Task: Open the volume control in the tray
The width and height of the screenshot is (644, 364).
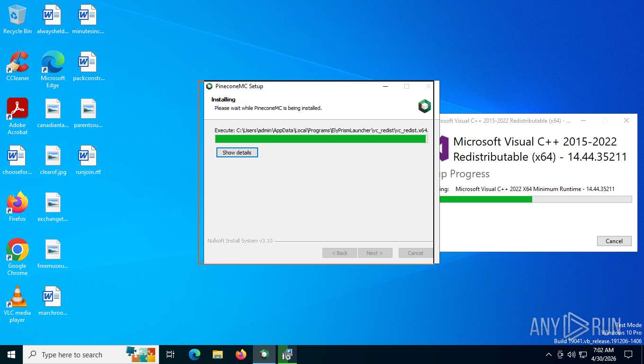Action: tap(572, 355)
